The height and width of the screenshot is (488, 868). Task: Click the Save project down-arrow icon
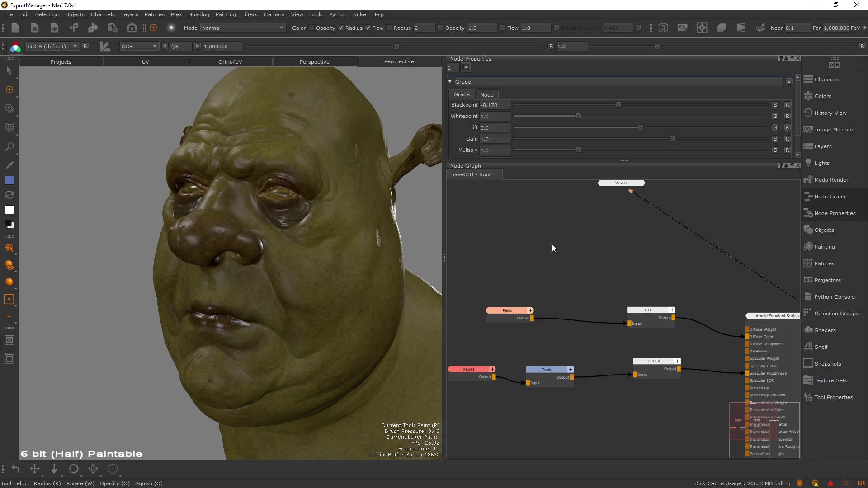click(54, 28)
